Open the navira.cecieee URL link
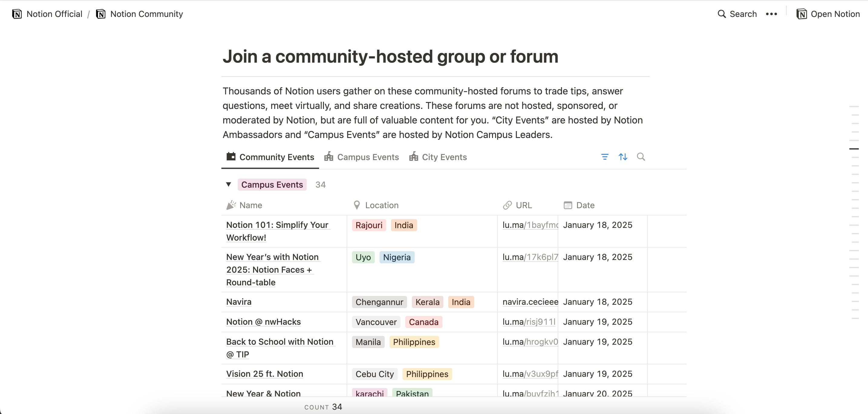 point(530,302)
